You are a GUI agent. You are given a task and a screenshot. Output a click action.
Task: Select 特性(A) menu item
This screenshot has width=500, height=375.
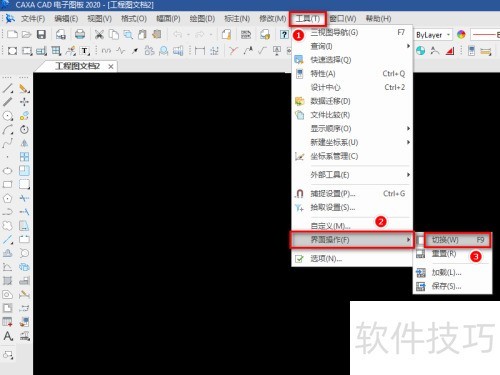click(x=352, y=73)
